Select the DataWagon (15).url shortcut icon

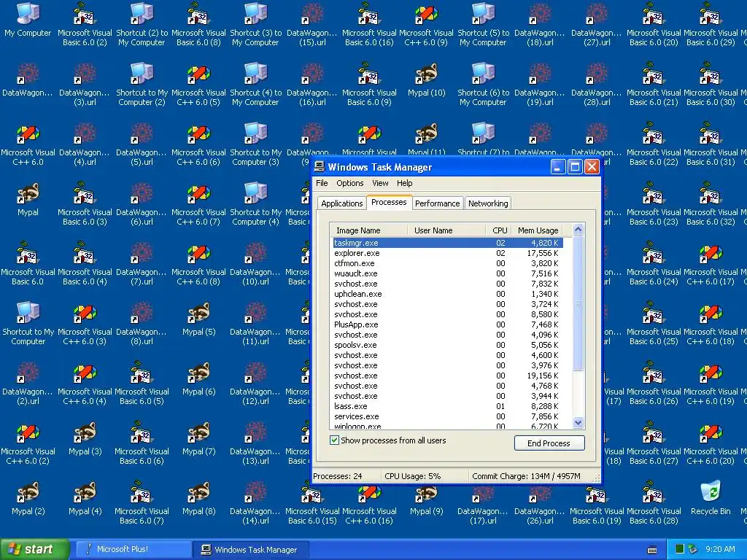[312, 24]
